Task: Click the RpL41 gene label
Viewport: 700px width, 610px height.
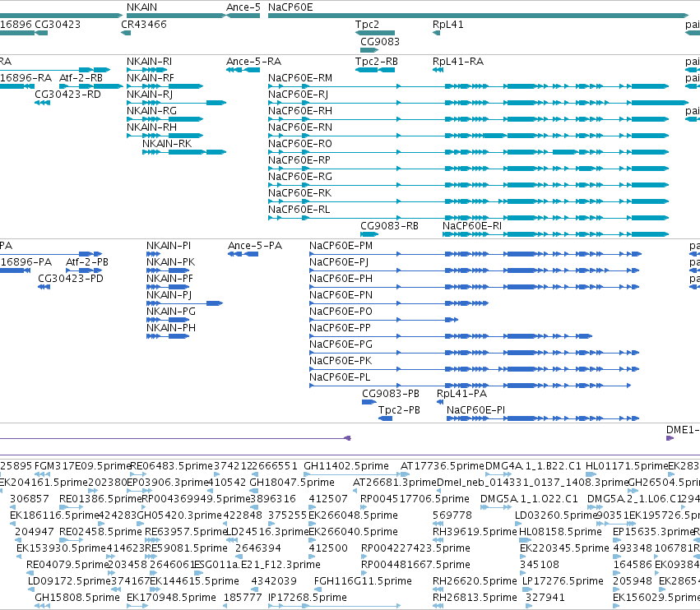Action: click(447, 24)
